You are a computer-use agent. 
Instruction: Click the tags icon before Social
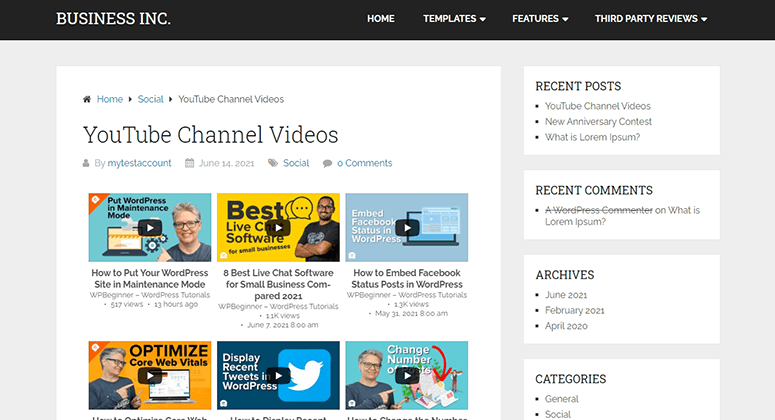tap(273, 163)
